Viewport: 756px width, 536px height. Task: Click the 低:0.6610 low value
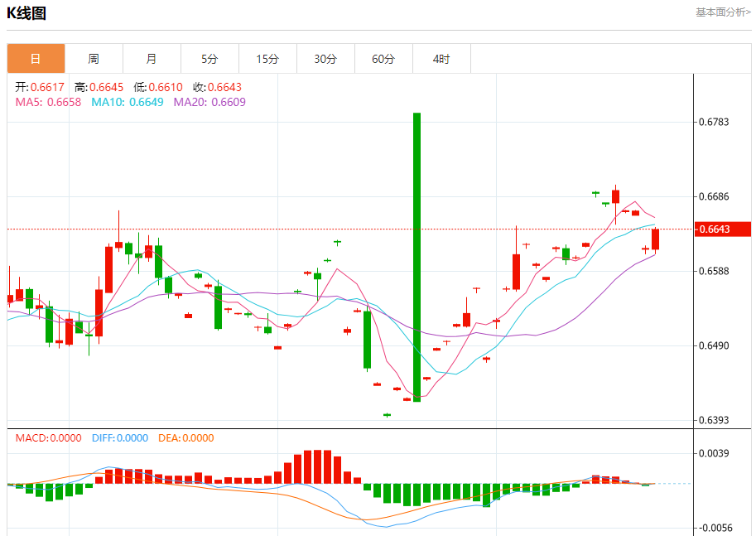pos(158,87)
